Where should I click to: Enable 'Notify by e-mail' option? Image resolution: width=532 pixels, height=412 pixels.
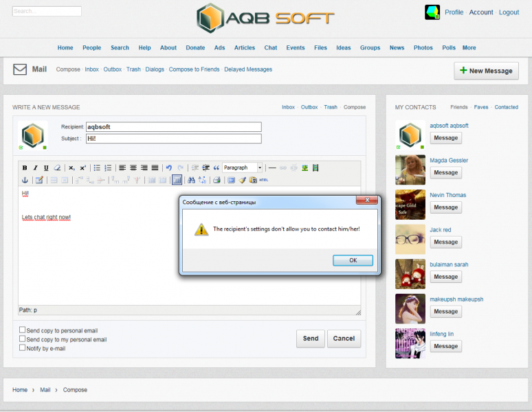pos(23,347)
